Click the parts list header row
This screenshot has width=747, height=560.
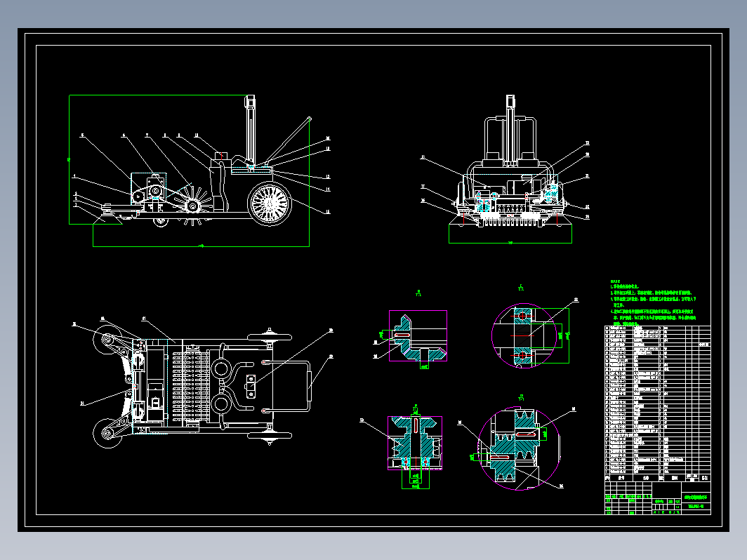point(657,478)
